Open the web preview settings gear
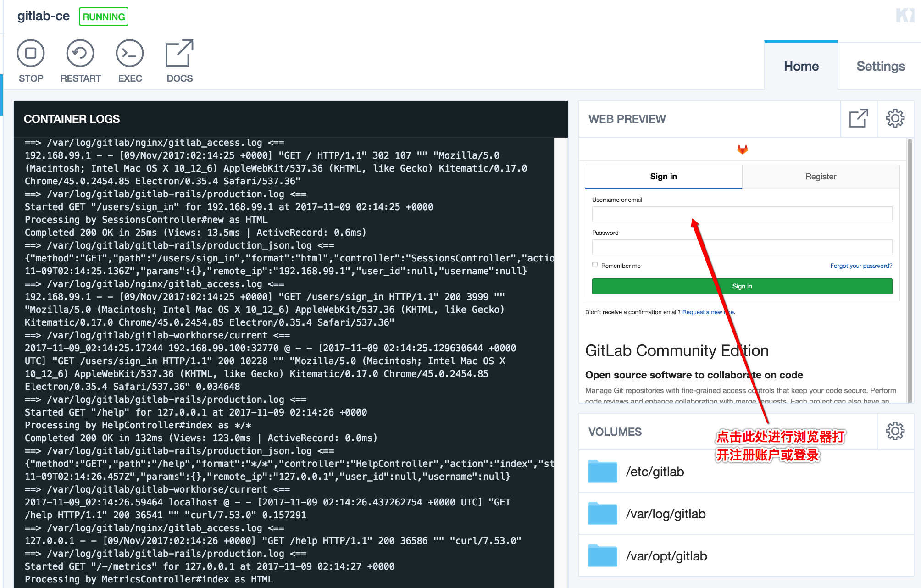The width and height of the screenshot is (921, 588). click(895, 119)
